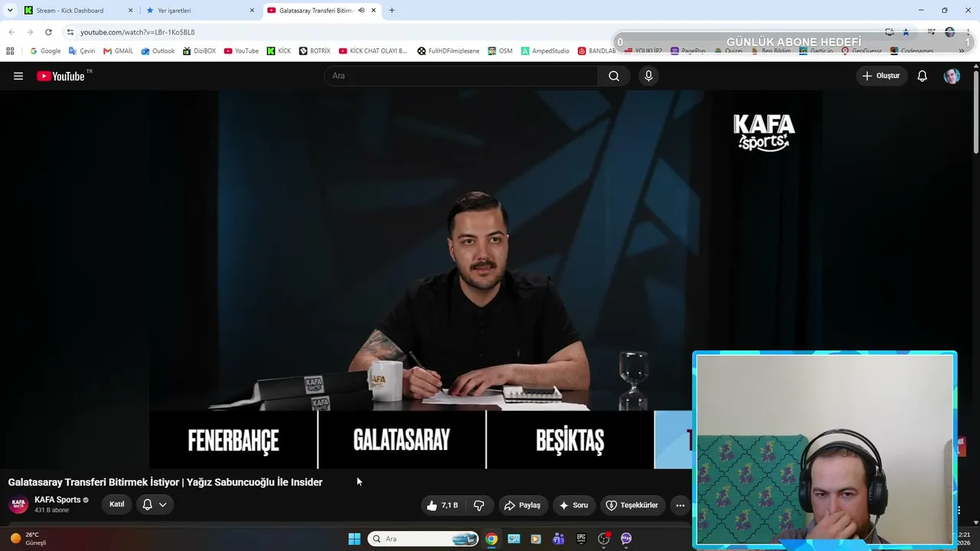Open the GMAİL bookmark
The height and width of the screenshot is (551, 980).
(119, 51)
